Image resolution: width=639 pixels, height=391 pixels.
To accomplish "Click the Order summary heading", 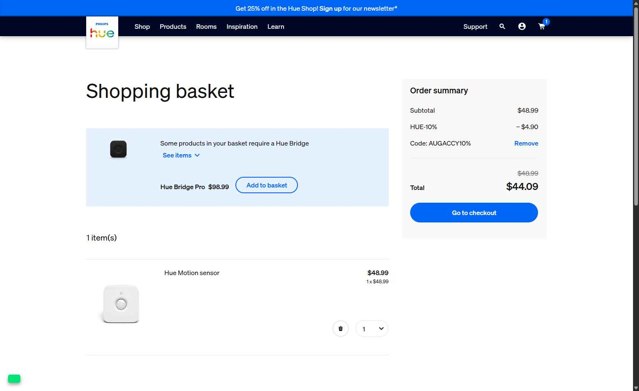I will (439, 91).
